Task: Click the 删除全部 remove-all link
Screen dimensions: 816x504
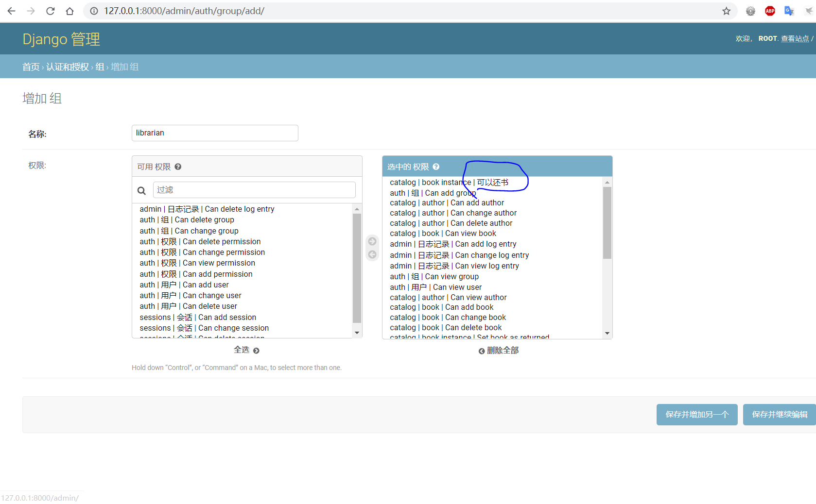Action: pos(499,350)
